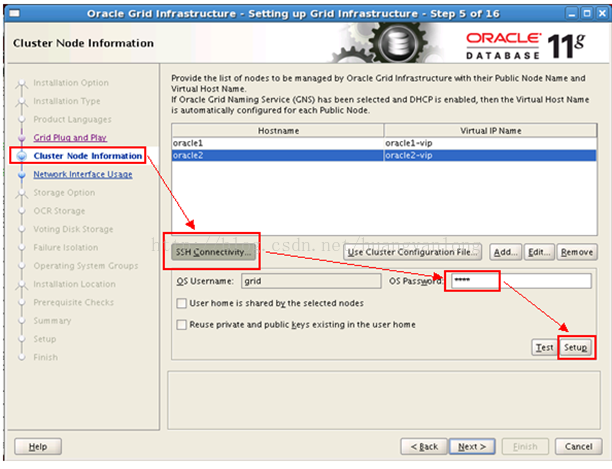Enable Reuse private and public keys checkbox

coord(181,325)
